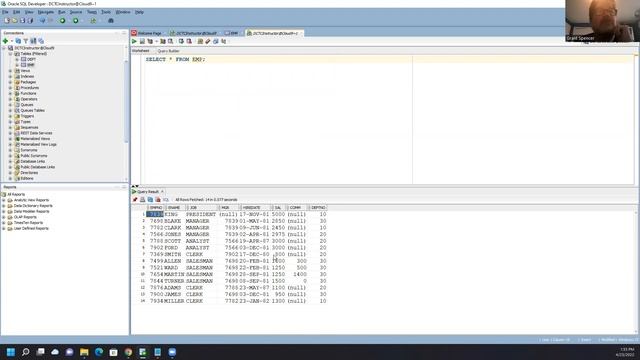Click SQL History icon in worksheet toolbar
Image resolution: width=640 pixels, height=360 pixels.
tap(216, 41)
